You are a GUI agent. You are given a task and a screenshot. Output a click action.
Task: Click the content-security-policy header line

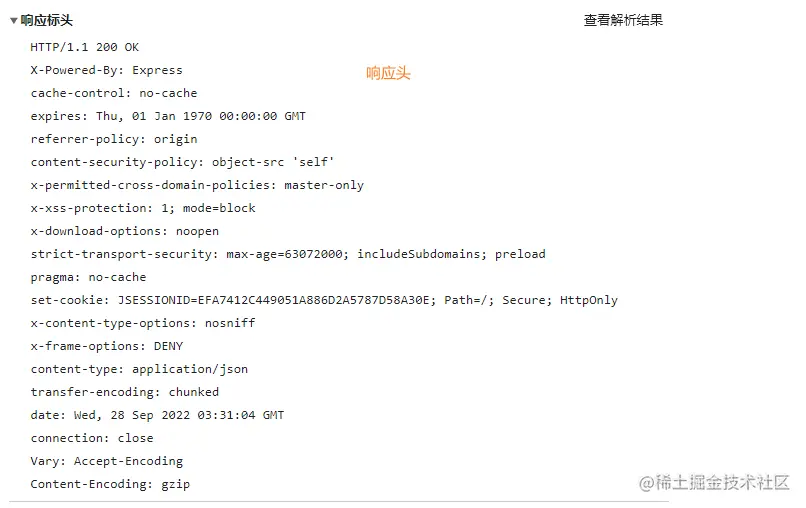182,162
